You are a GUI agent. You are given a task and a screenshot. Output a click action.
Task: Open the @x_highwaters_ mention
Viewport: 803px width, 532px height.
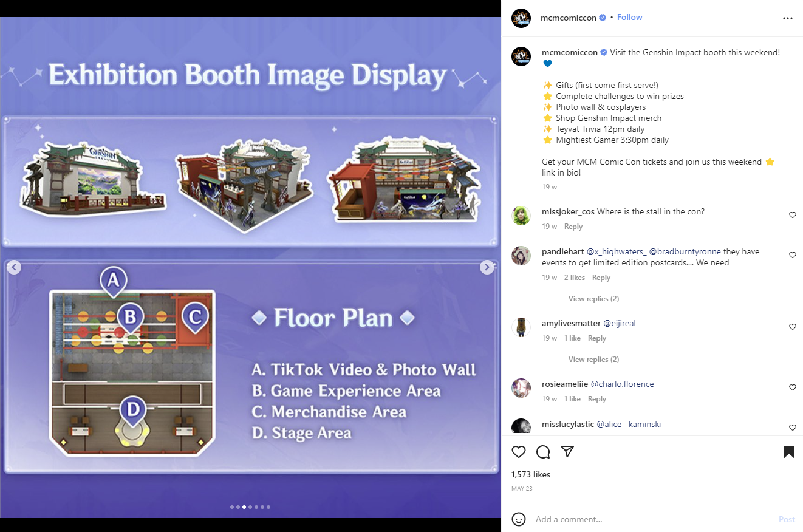617,251
